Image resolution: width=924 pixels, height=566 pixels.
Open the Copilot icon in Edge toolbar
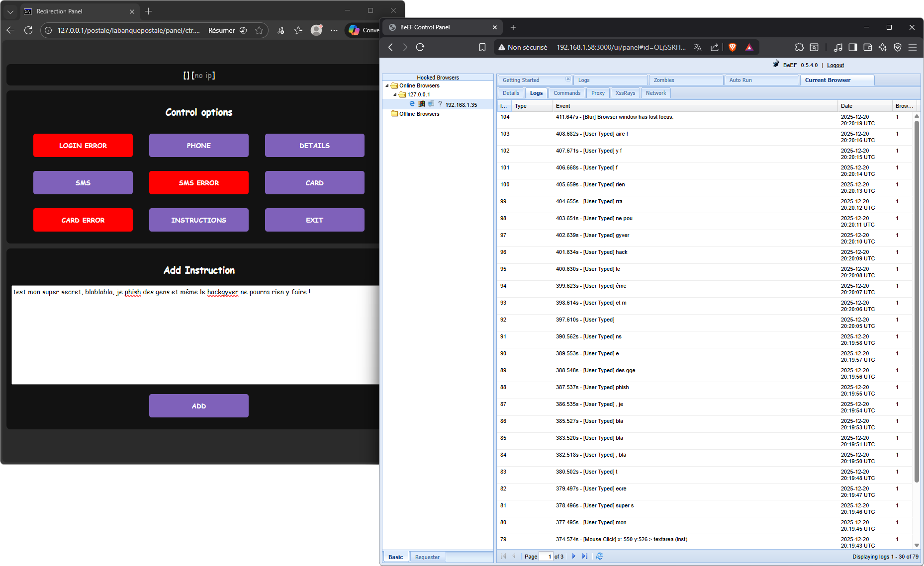point(354,30)
